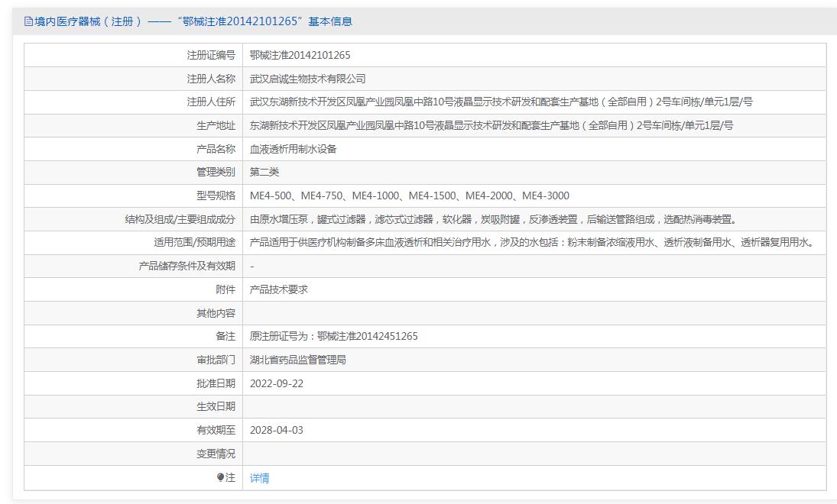This screenshot has height=504, width=837.
Task: Click the 变更情况 row label
Action: pos(216,454)
